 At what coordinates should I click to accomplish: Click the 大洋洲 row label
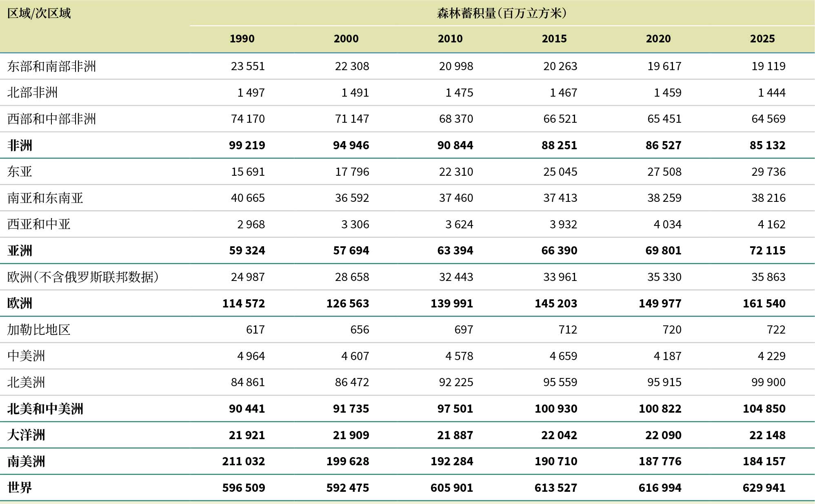coord(26,435)
